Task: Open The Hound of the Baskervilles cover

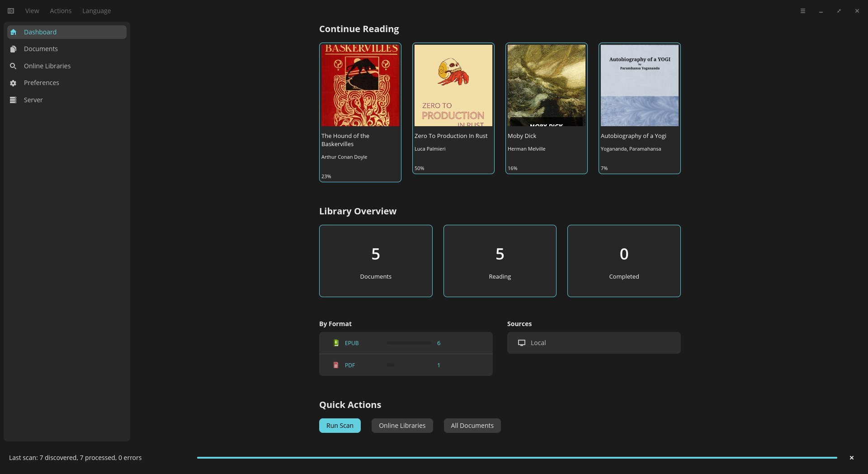Action: pos(360,85)
